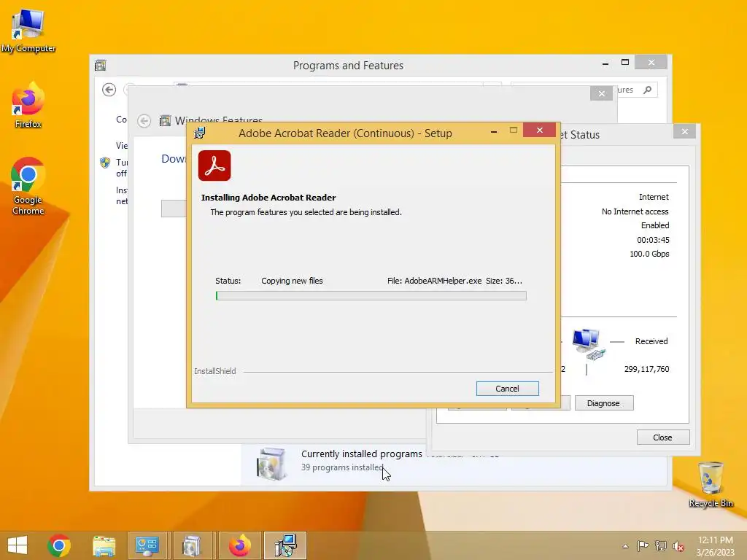
Task: Switch to Control Panel taskbar item
Action: 147,545
